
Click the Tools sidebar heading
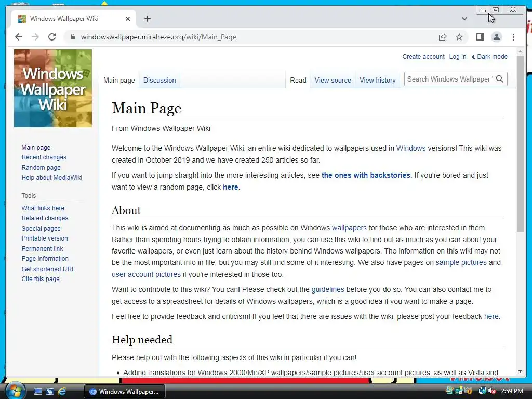pyautogui.click(x=29, y=195)
